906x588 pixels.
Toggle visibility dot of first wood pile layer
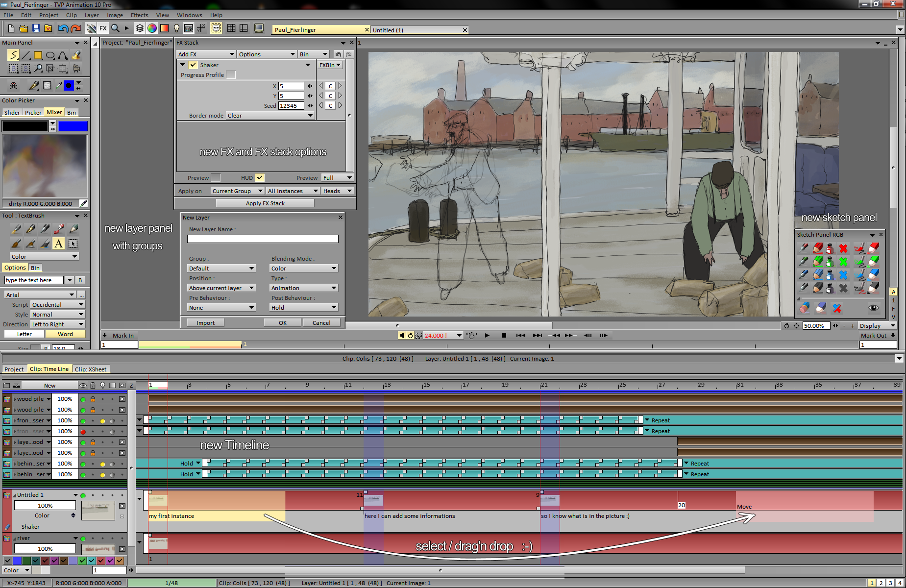(83, 399)
